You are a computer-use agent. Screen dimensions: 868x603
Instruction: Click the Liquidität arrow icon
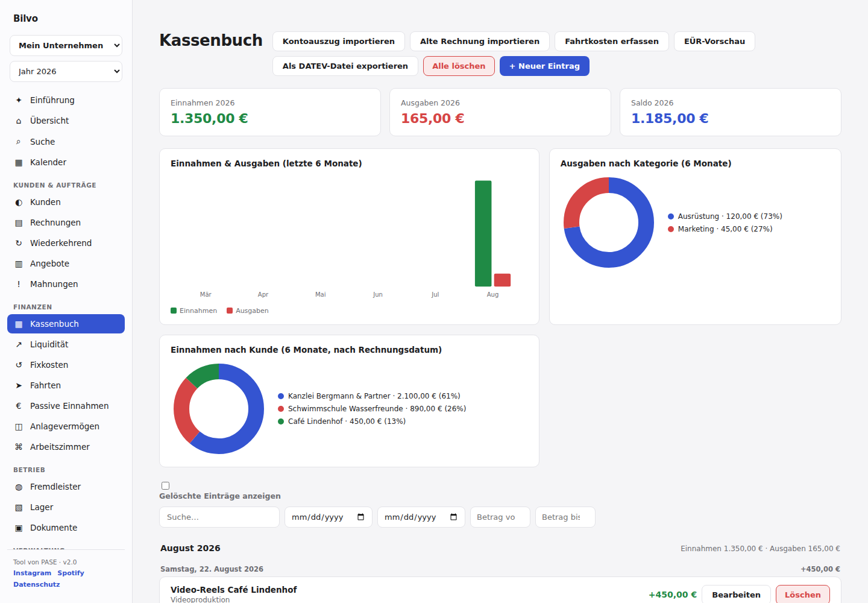(19, 344)
